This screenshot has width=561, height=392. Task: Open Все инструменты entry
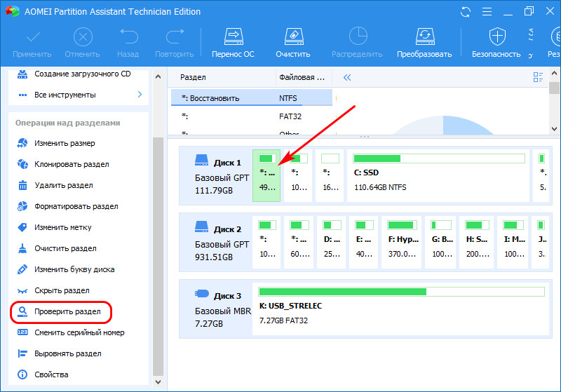tap(65, 95)
